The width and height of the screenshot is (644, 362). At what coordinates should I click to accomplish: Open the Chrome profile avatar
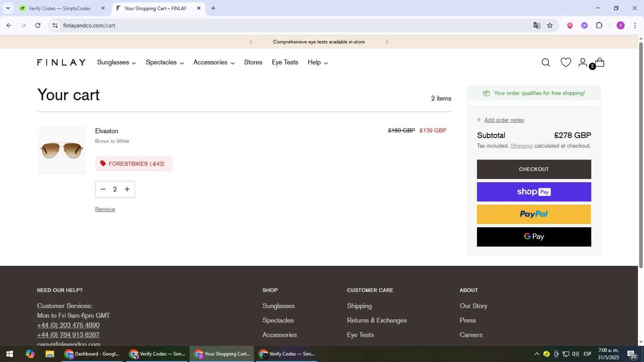[620, 26]
